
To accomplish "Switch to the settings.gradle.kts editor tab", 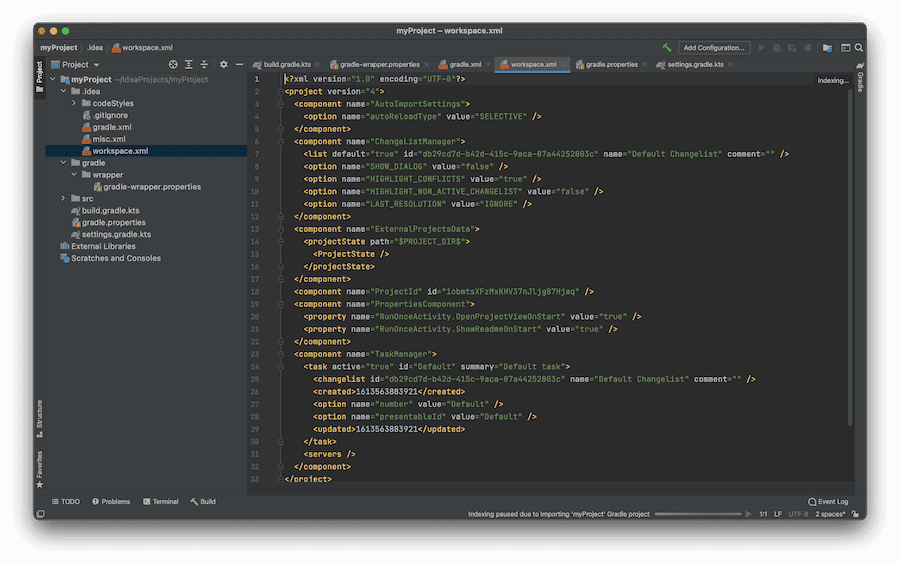I will click(694, 65).
